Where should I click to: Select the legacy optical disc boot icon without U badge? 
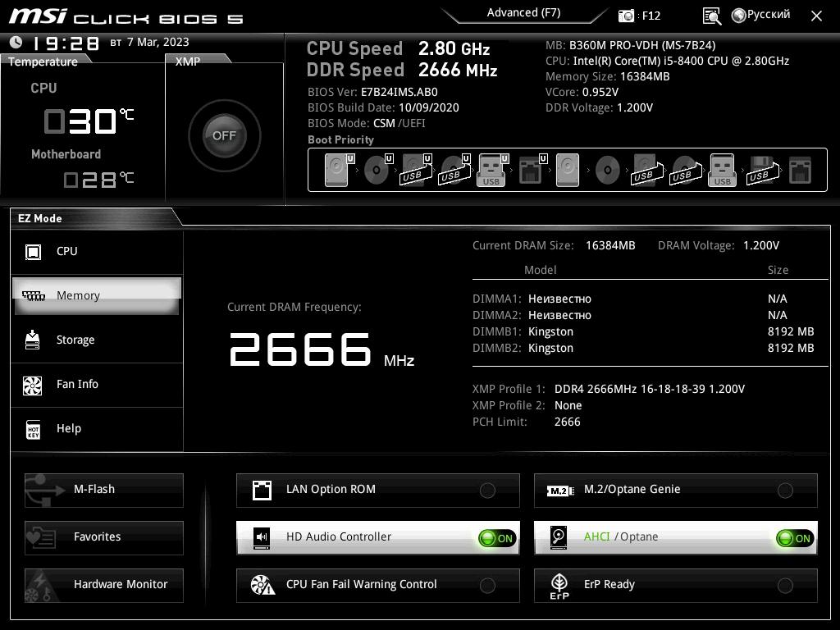[608, 170]
